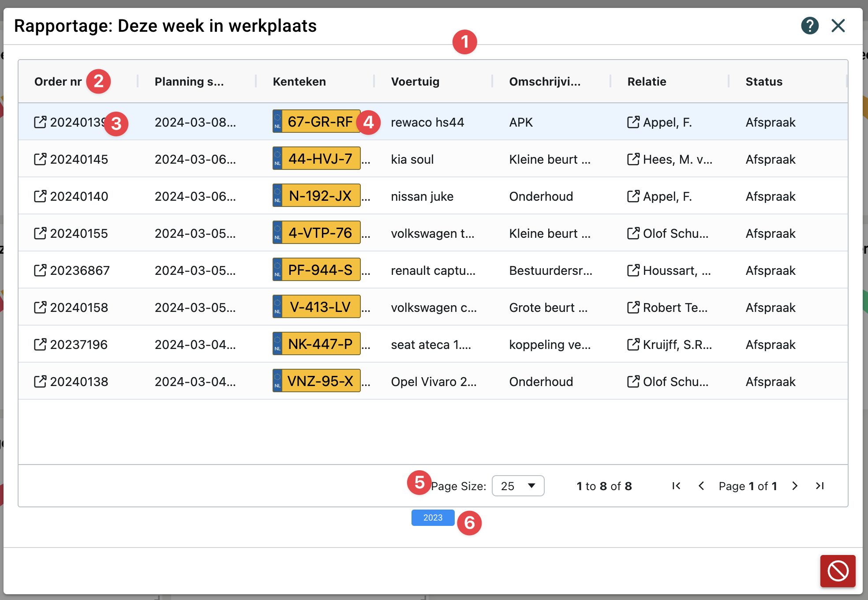Open help via the question mark icon
868x600 pixels.
(x=810, y=26)
